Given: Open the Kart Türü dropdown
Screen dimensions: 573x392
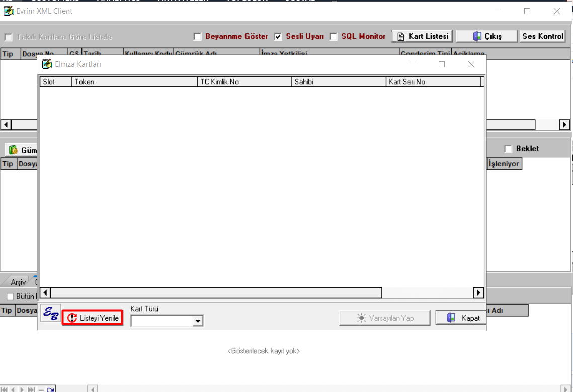Looking at the screenshot, I should tap(198, 321).
